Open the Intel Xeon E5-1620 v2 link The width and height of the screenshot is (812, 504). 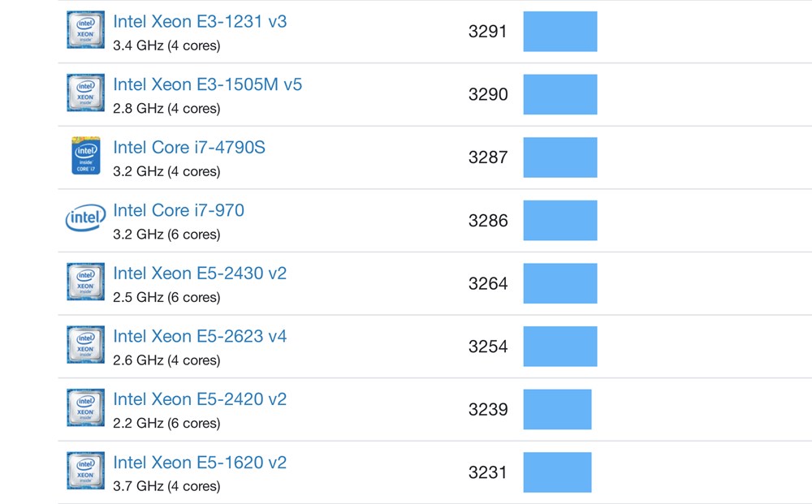200,462
